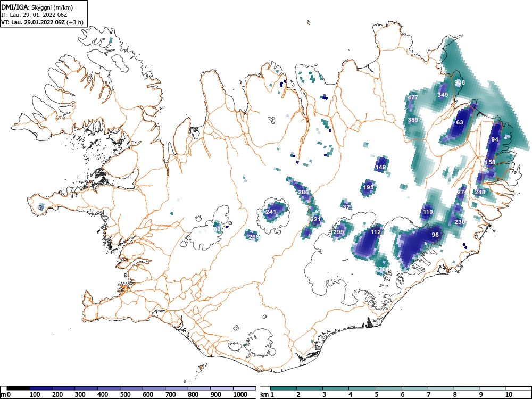Click the '94' visibility value on map

pyautogui.click(x=495, y=139)
